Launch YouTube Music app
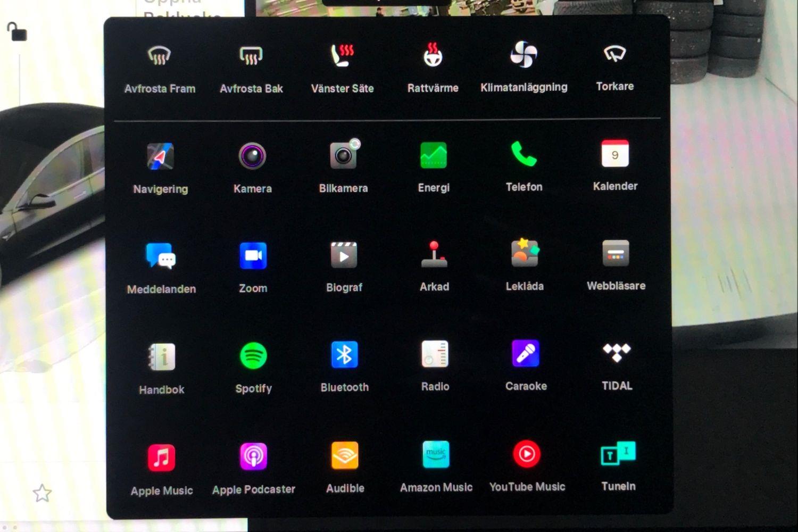 [527, 454]
